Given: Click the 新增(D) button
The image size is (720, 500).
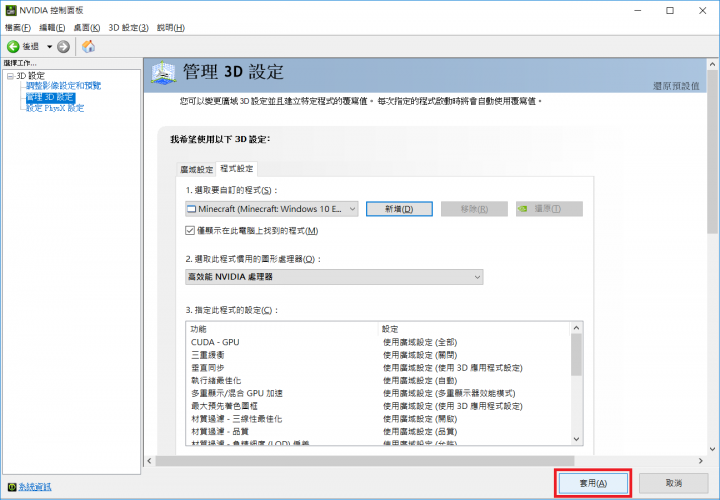Looking at the screenshot, I should coord(399,209).
